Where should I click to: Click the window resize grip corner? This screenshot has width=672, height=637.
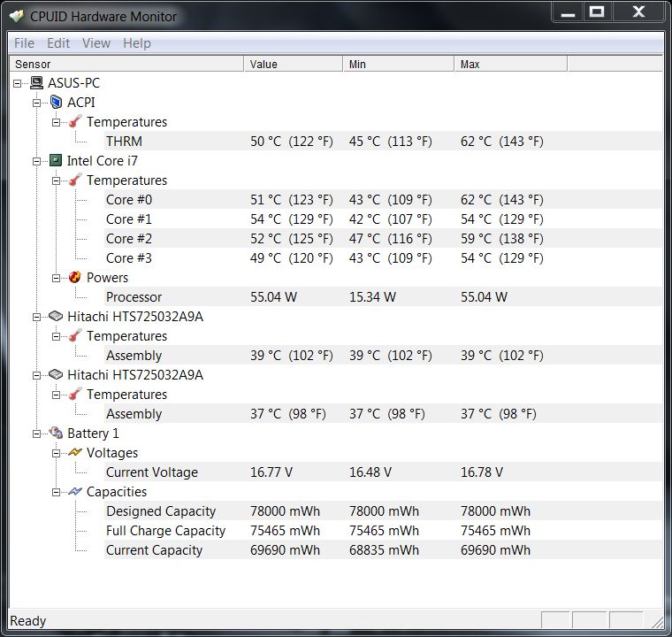(657, 623)
